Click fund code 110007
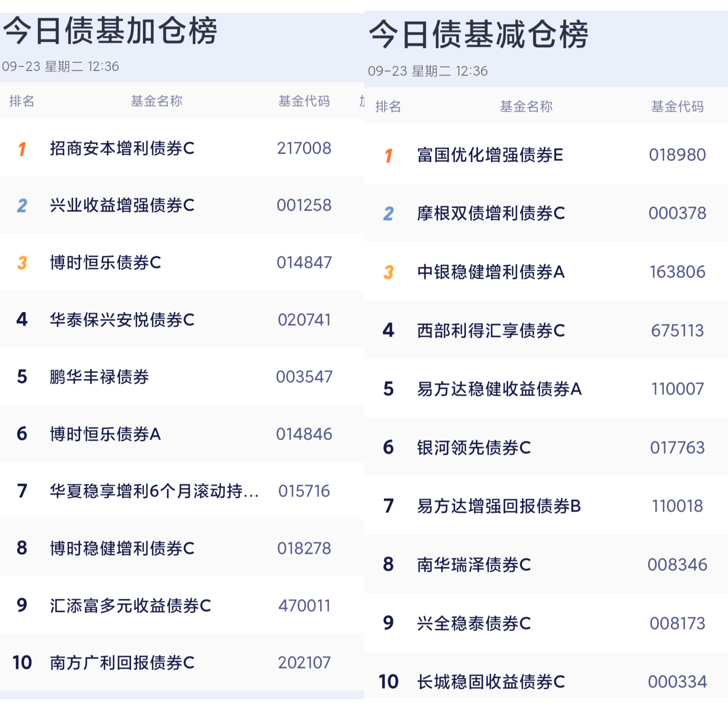This screenshot has width=728, height=728. click(677, 389)
